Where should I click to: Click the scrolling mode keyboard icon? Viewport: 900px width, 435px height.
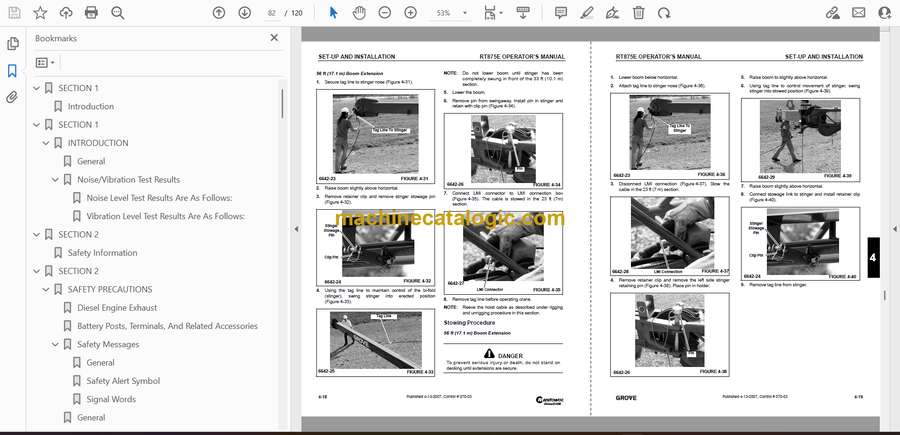click(x=523, y=13)
